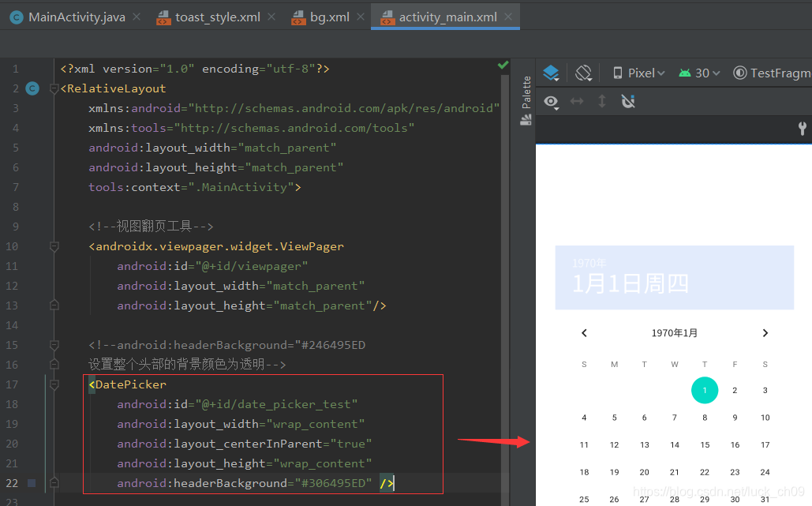Click the fold end marker on line 22

coord(54,483)
